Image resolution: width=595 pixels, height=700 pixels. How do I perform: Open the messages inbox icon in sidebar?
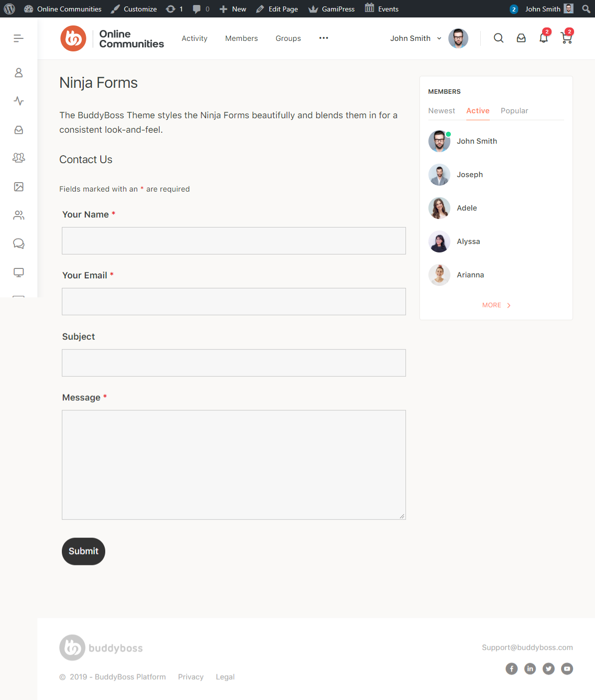point(18,129)
